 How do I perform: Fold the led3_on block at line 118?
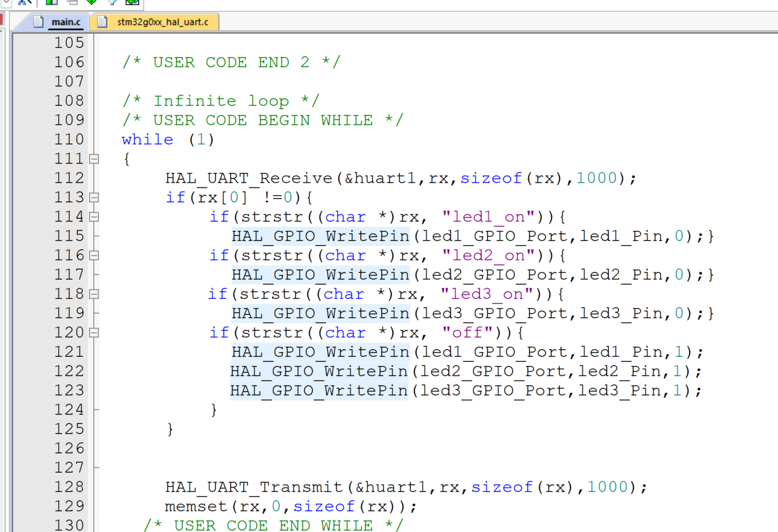click(94, 294)
